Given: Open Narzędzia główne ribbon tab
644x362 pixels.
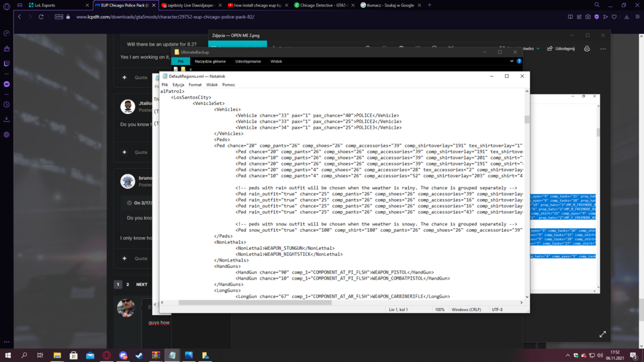Looking at the screenshot, I should pyautogui.click(x=211, y=61).
